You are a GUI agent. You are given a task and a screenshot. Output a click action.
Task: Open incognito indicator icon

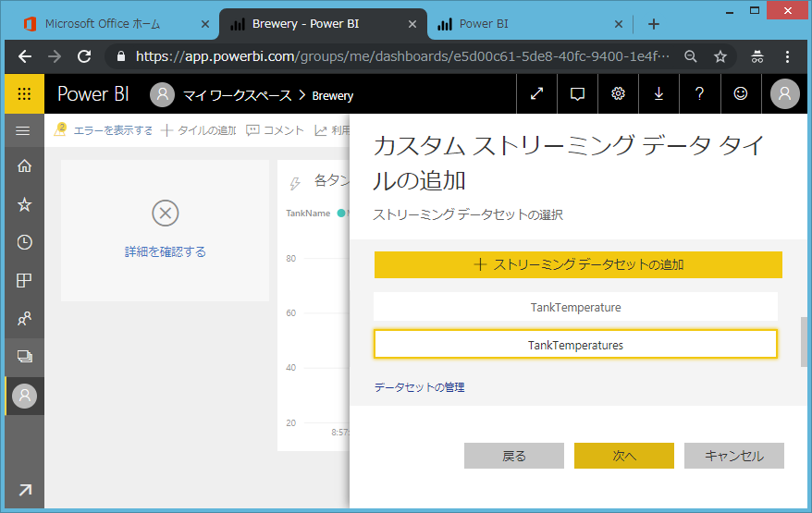[x=757, y=56]
